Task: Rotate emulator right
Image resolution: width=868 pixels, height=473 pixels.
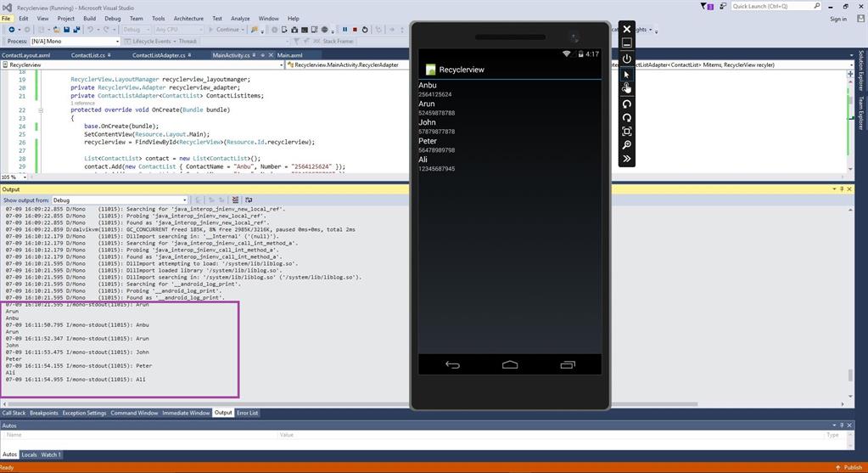Action: [x=626, y=118]
